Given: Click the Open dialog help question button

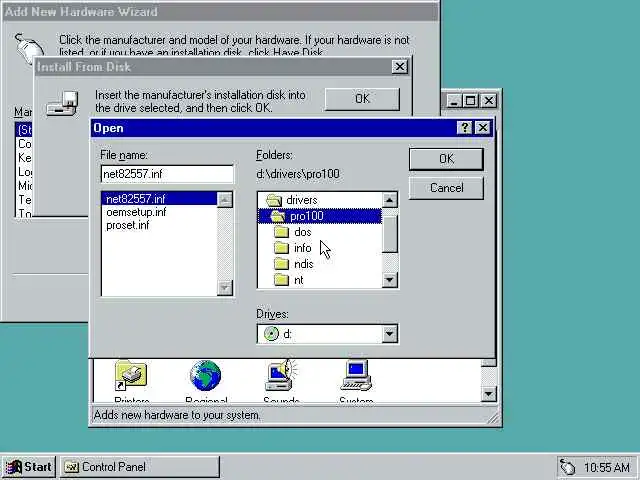Looking at the screenshot, I should pos(464,128).
